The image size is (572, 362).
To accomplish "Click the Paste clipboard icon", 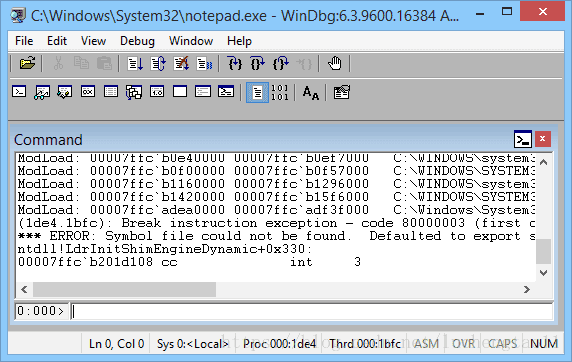I will coord(104,63).
